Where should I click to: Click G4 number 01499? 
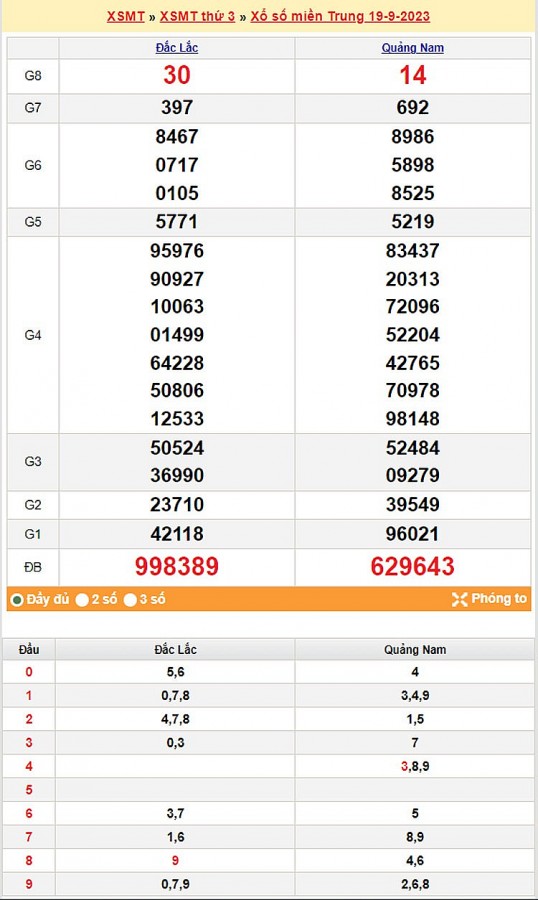177,335
